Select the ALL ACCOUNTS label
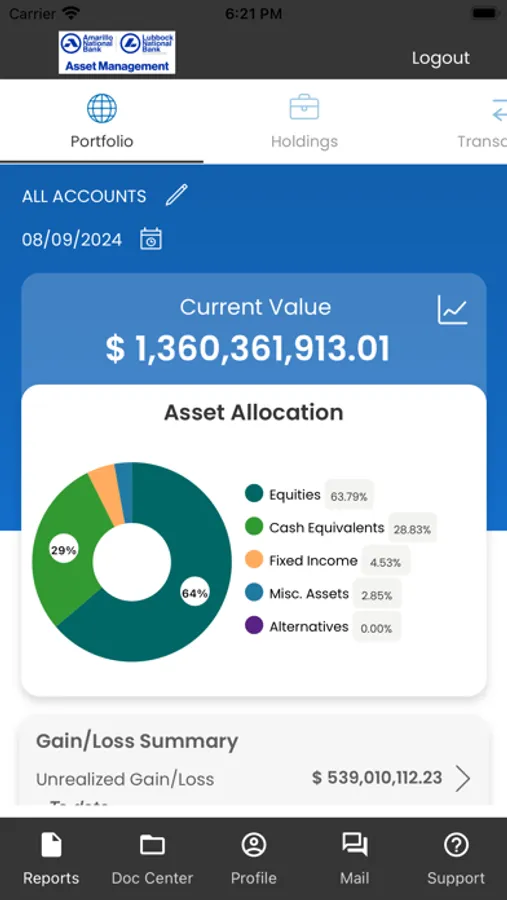 tap(84, 196)
